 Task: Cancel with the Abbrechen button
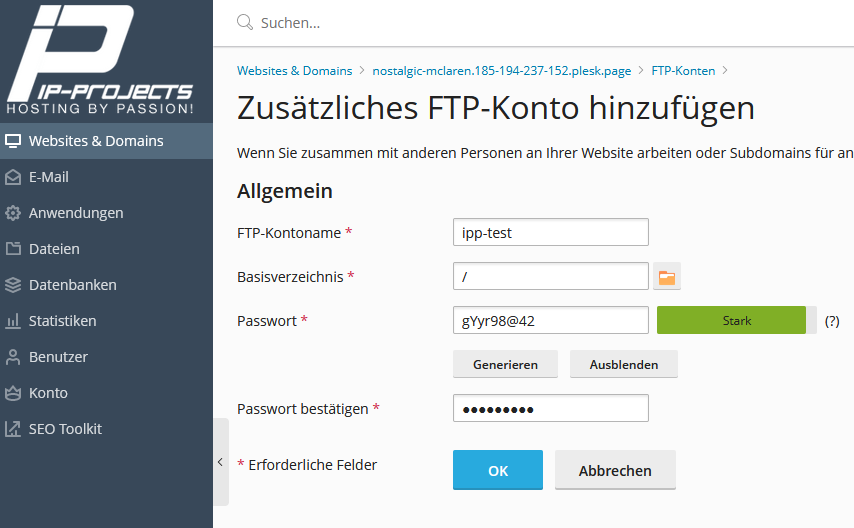(x=615, y=470)
